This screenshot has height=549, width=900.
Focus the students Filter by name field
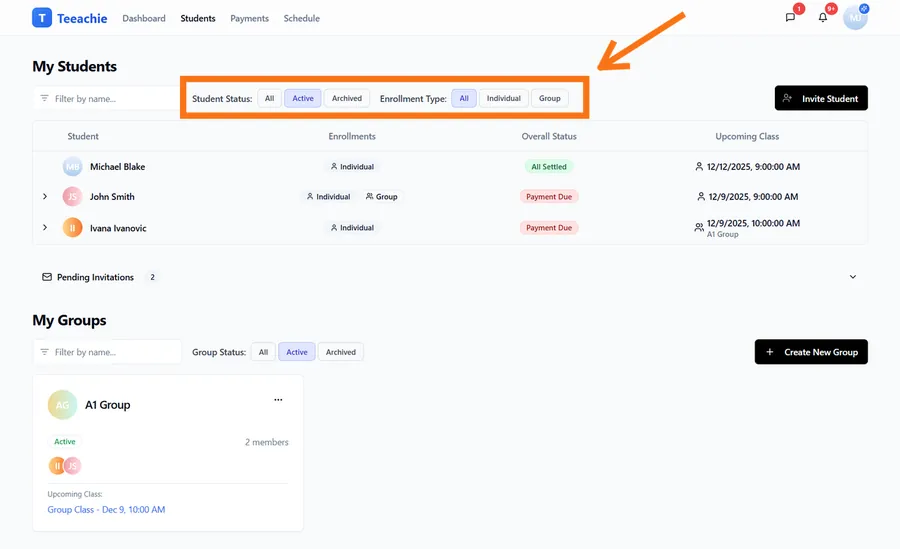pyautogui.click(x=112, y=98)
